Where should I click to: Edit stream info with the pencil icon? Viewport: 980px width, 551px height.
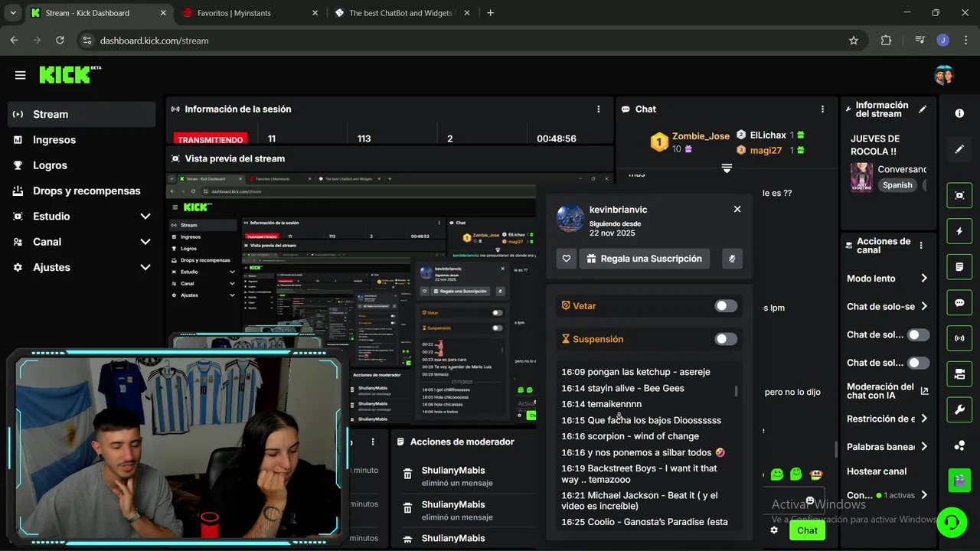pos(923,109)
